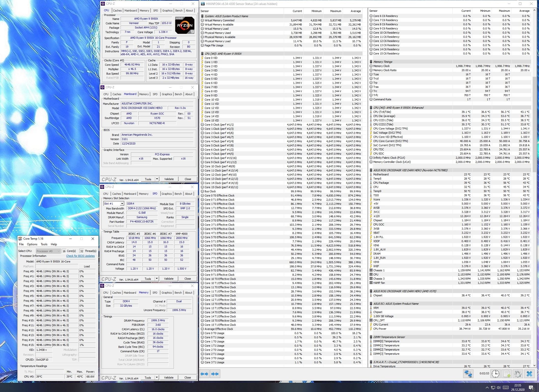Select the Infinity Fabric Clock (FCLK) row
This screenshot has height=392, width=539.
pos(450,158)
